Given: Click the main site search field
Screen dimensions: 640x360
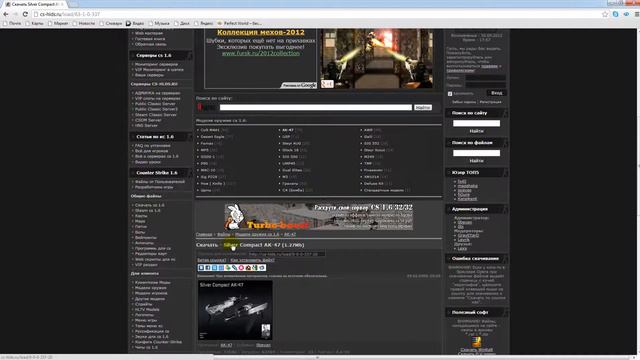Looking at the screenshot, I should point(316,107).
